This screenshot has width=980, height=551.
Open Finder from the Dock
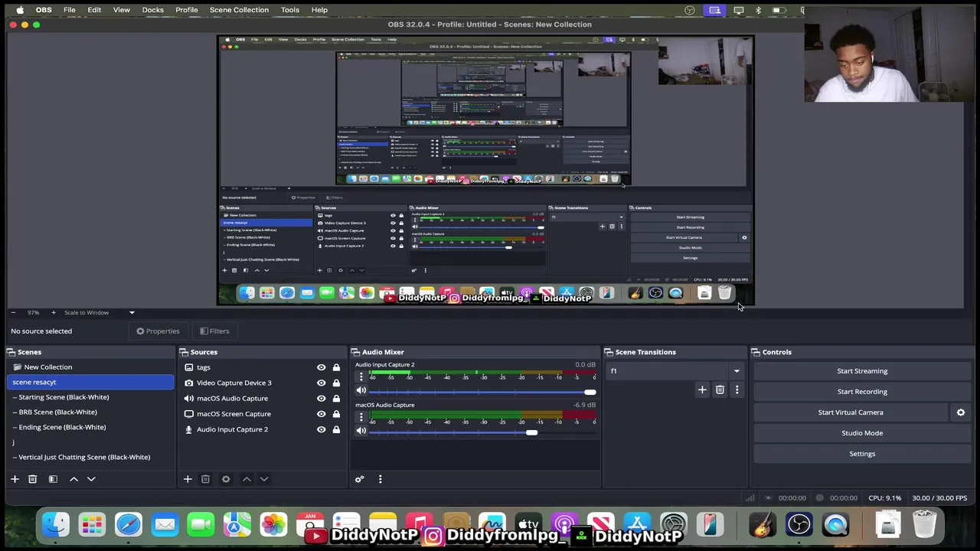55,525
